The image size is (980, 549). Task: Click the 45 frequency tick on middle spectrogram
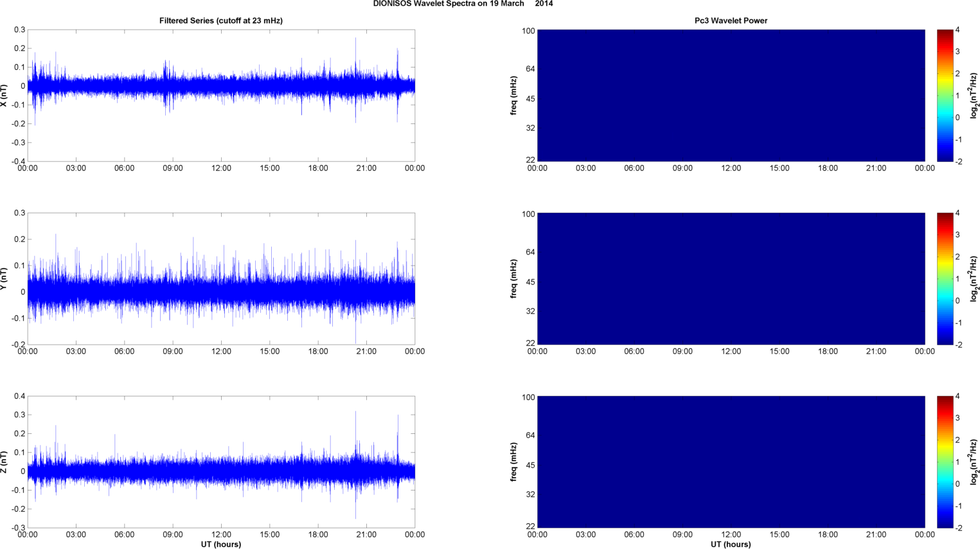pos(530,282)
